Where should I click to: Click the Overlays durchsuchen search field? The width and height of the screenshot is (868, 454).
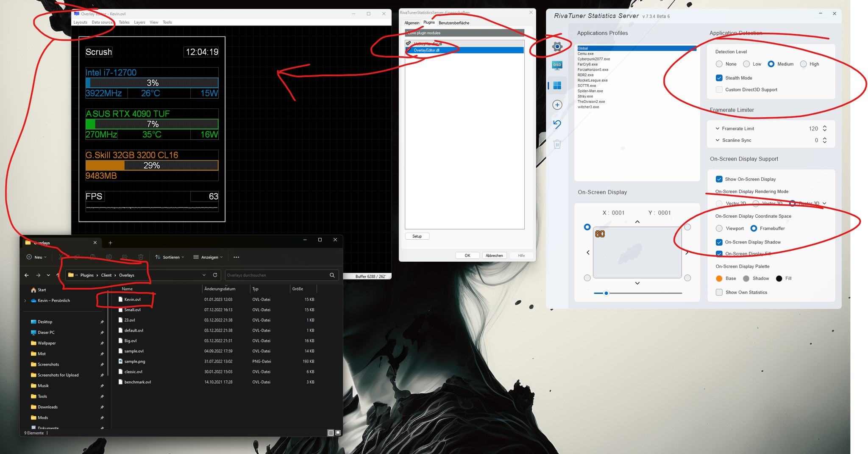point(278,275)
